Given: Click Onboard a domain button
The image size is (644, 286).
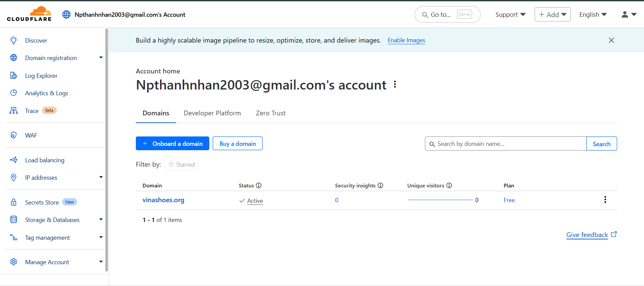Looking at the screenshot, I should tap(172, 144).
